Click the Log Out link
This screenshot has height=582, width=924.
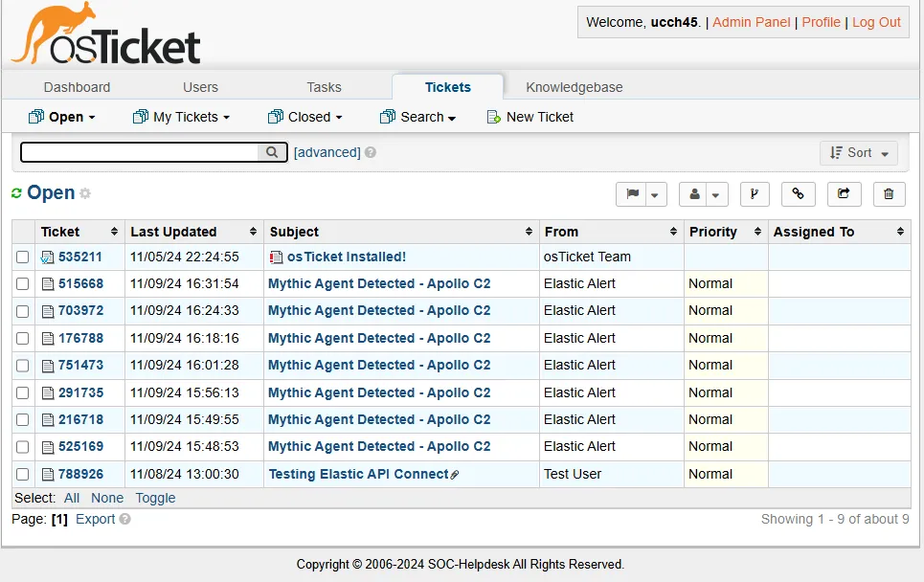point(876,22)
